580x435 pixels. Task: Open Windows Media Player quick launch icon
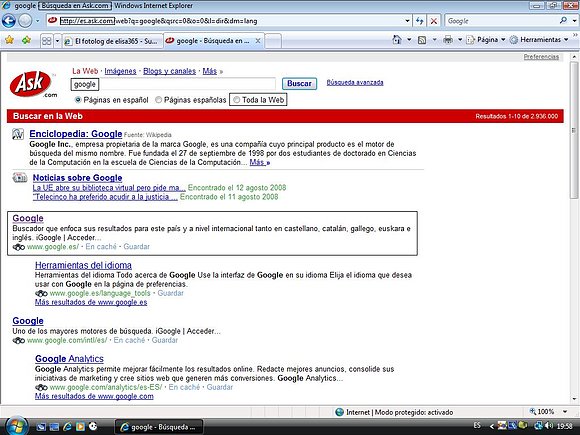pyautogui.click(x=80, y=426)
